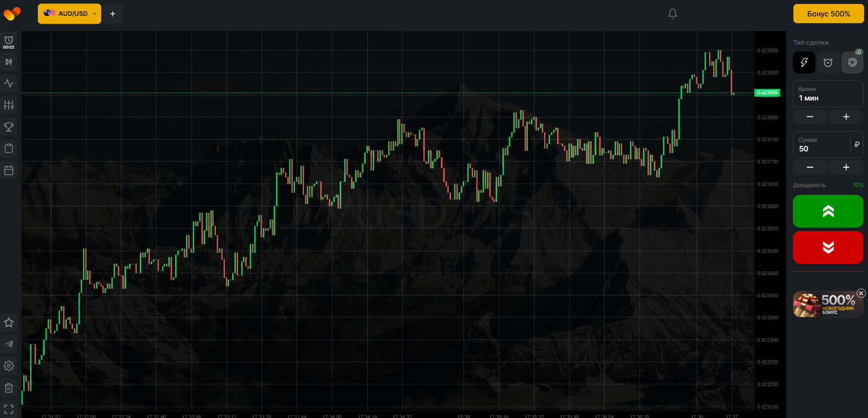Select the lightning quick trade type
Image resolution: width=868 pixels, height=418 pixels.
click(804, 63)
